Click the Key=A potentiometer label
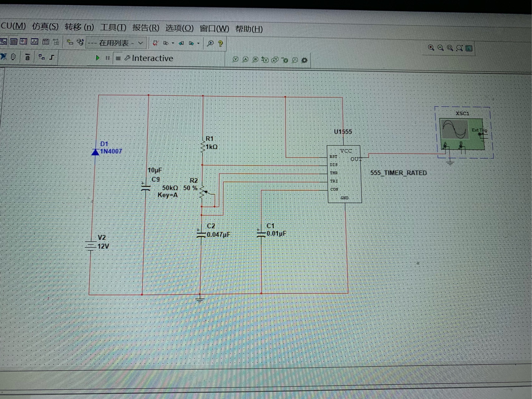 pyautogui.click(x=168, y=195)
